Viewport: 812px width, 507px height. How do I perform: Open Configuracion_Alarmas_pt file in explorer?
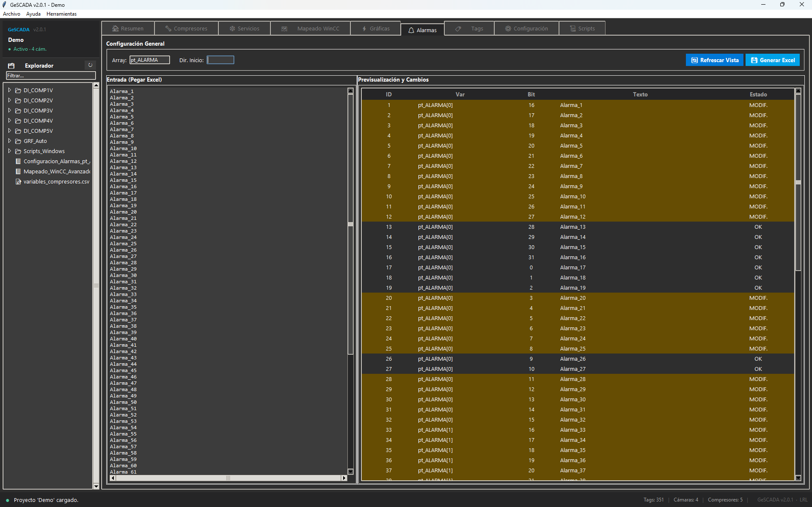click(x=56, y=162)
